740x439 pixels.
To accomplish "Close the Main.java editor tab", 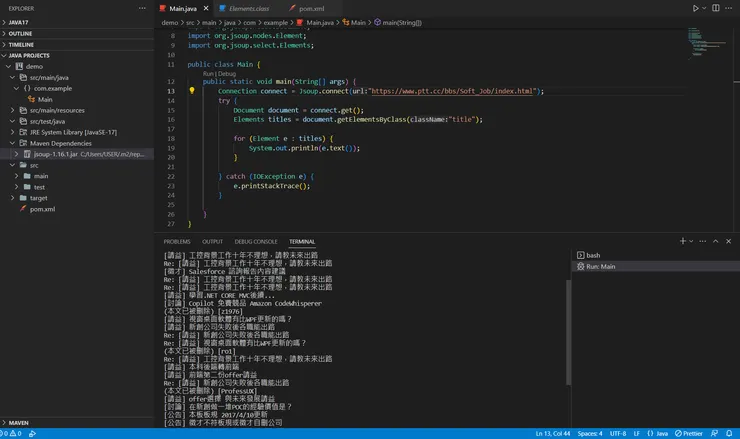I will 205,8.
